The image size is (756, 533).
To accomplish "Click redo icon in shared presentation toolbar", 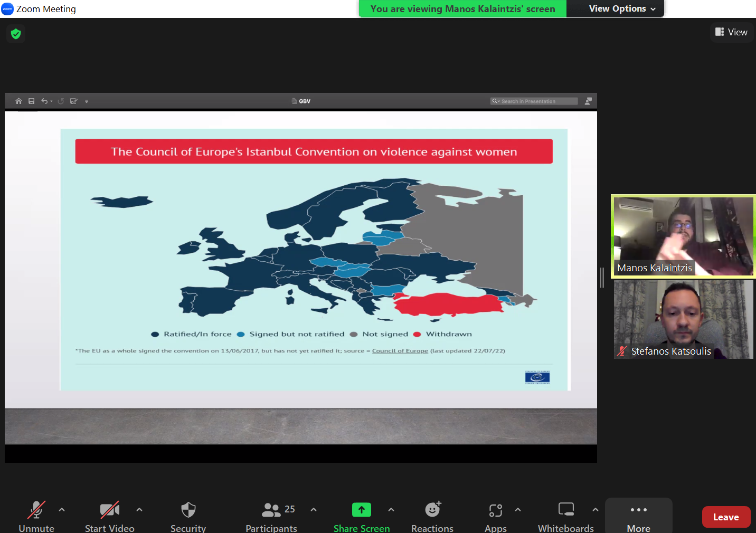I will pos(61,101).
